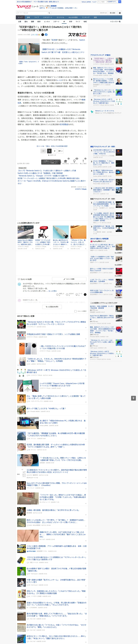The width and height of the screenshot is (138, 644).
Task: Open 朝マックで誰にでもえする 404姉さん article
Action: pos(46,409)
